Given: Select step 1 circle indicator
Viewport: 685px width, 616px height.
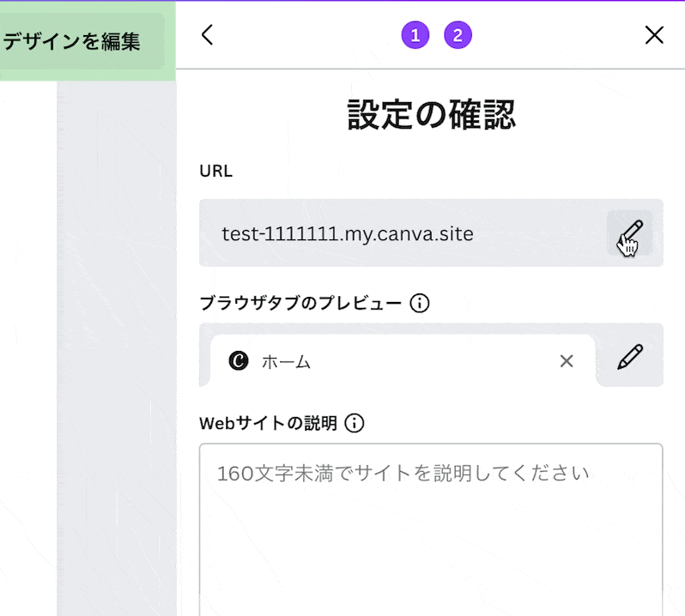Looking at the screenshot, I should click(415, 35).
